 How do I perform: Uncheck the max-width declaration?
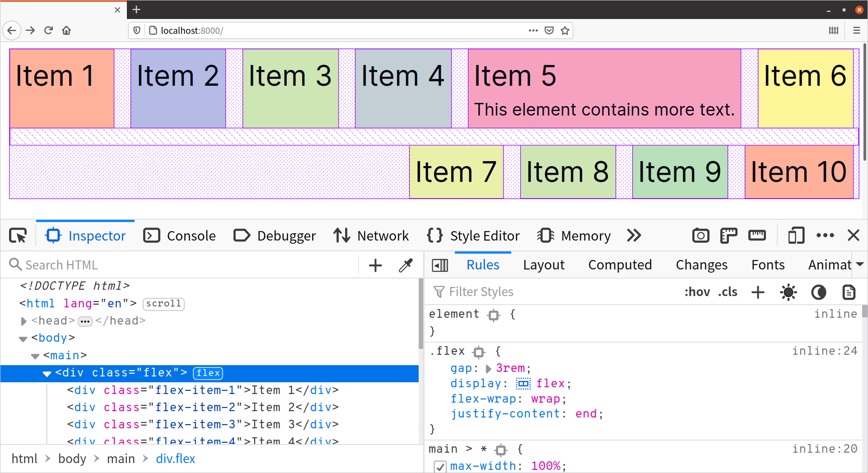click(439, 466)
